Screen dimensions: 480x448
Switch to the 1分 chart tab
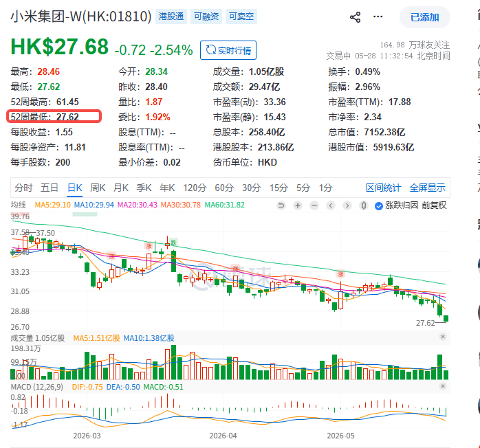tap(326, 188)
